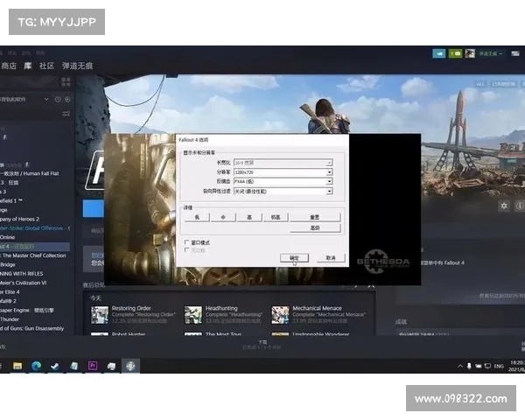Apply the ultra detail preset button

pyautogui.click(x=276, y=217)
